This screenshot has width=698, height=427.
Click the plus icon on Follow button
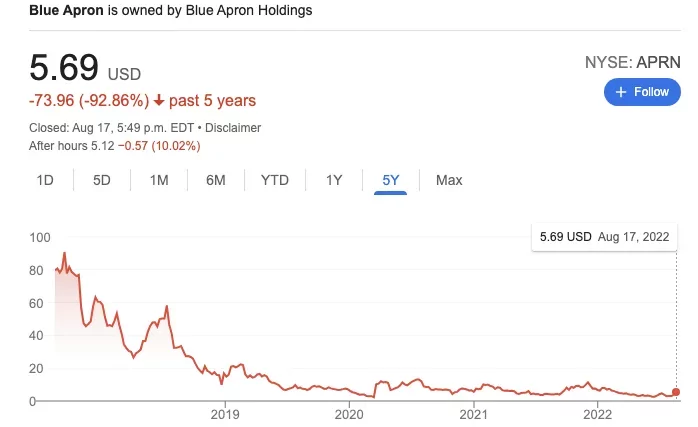coord(621,92)
